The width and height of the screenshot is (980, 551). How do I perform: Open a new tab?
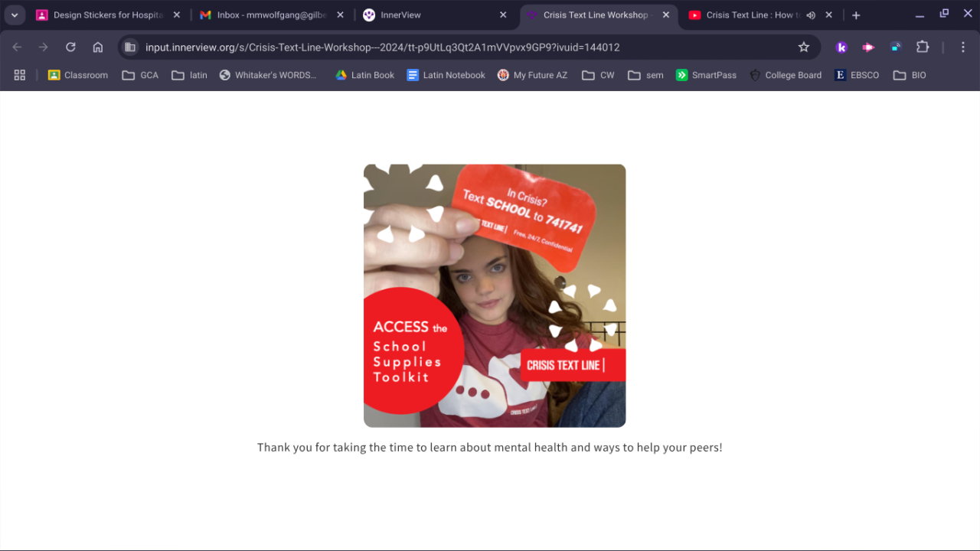[x=856, y=15]
